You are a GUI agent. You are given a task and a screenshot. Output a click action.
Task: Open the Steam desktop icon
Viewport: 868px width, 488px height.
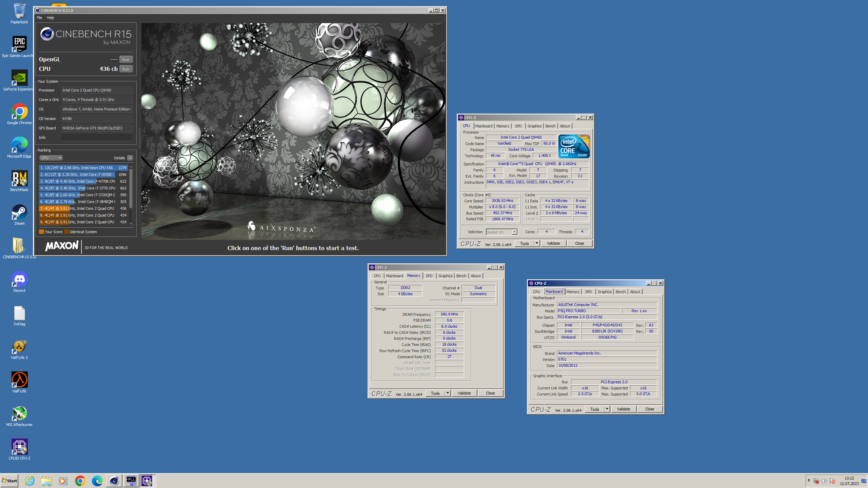pyautogui.click(x=19, y=215)
